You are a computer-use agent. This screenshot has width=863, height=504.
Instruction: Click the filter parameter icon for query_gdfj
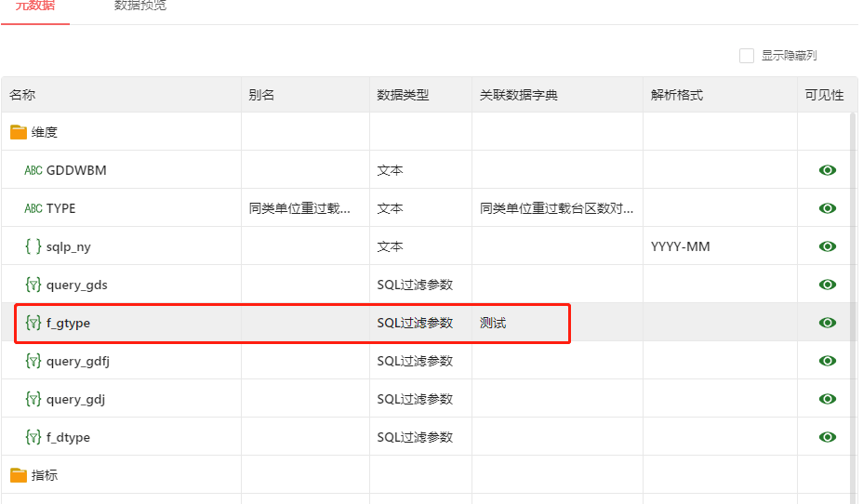33,361
